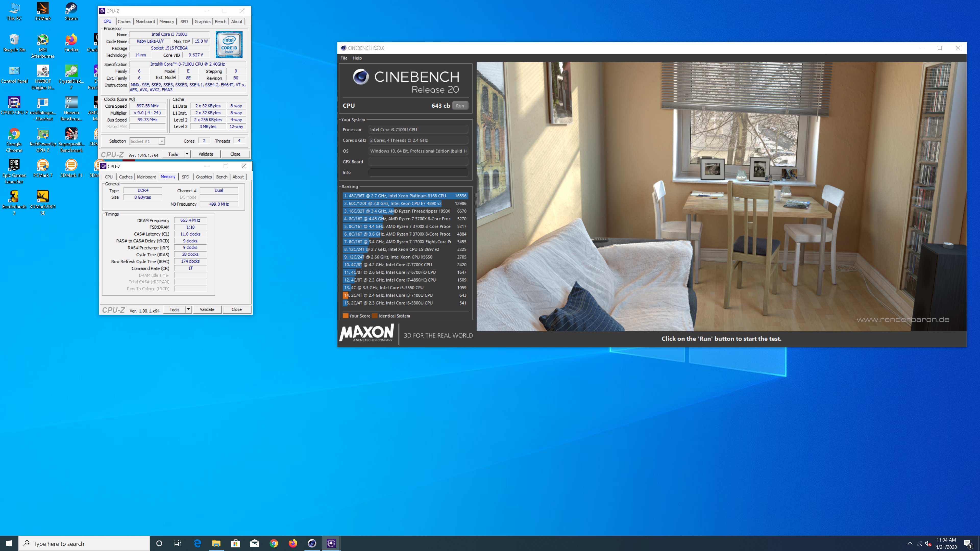Image resolution: width=980 pixels, height=551 pixels.
Task: Click the Windows Start button
Action: click(x=9, y=543)
